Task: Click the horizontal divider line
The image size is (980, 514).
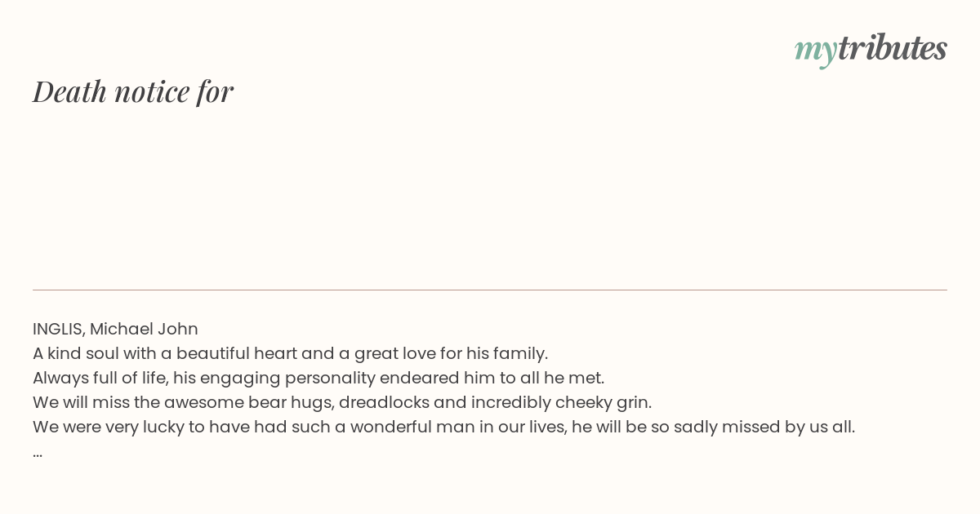Action: coord(490,290)
